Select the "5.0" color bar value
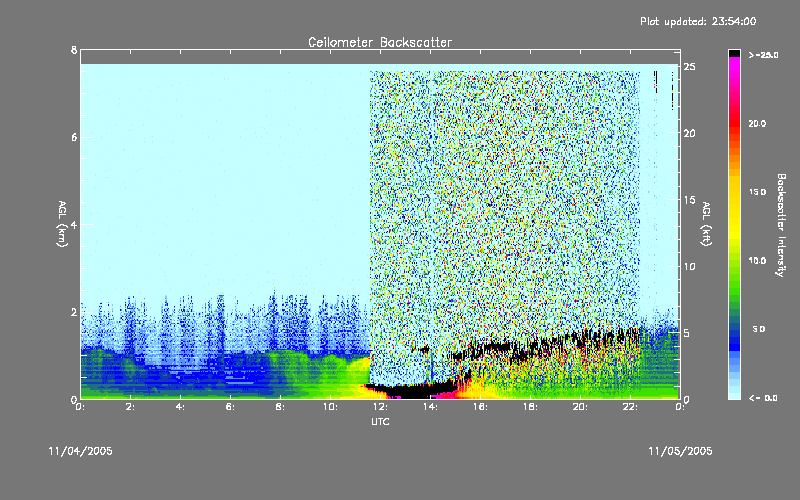The image size is (800, 500). pos(759,329)
